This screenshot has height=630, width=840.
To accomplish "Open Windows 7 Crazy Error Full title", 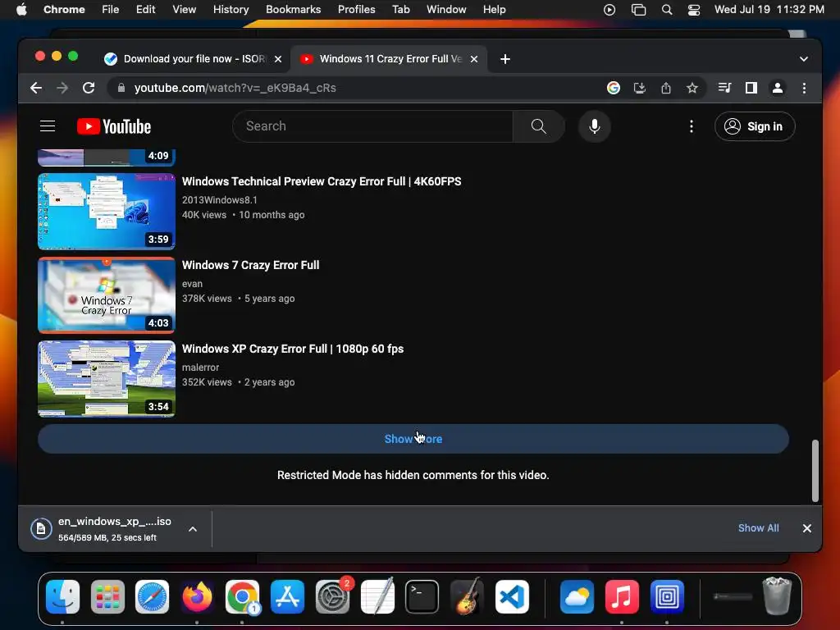I will pyautogui.click(x=251, y=265).
